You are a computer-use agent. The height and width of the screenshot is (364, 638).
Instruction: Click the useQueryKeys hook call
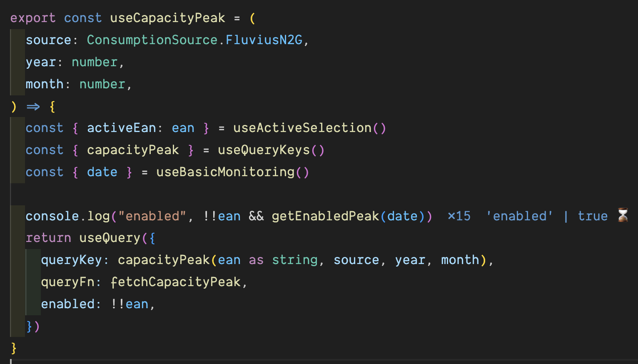click(x=264, y=150)
